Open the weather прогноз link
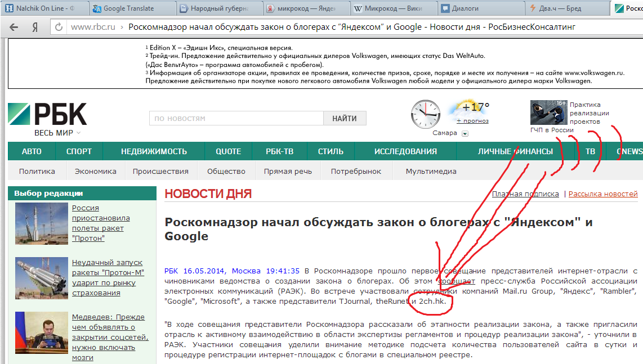Screen dimensions: 643x364 (473, 120)
